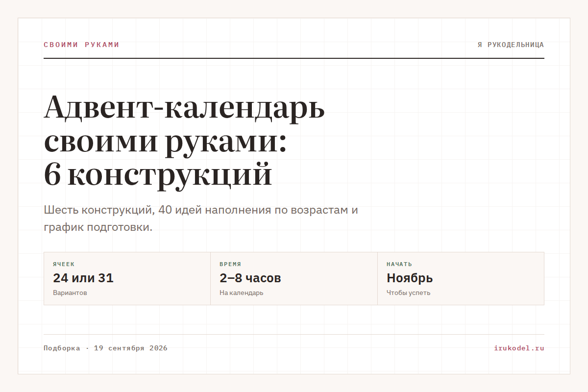The image size is (588, 392).
Task: Click the 'Чтобы успеть' caption
Action: (x=409, y=293)
